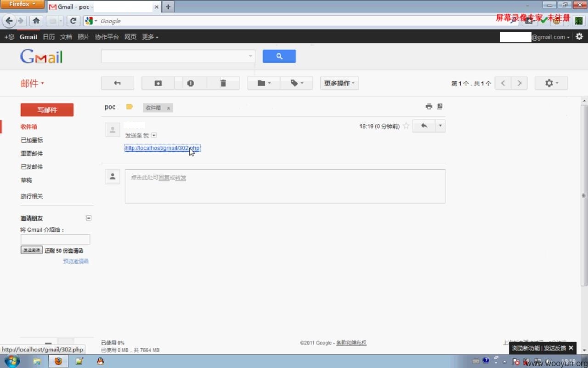
Task: Open the gear icon in the black Google bar
Action: pyautogui.click(x=579, y=36)
